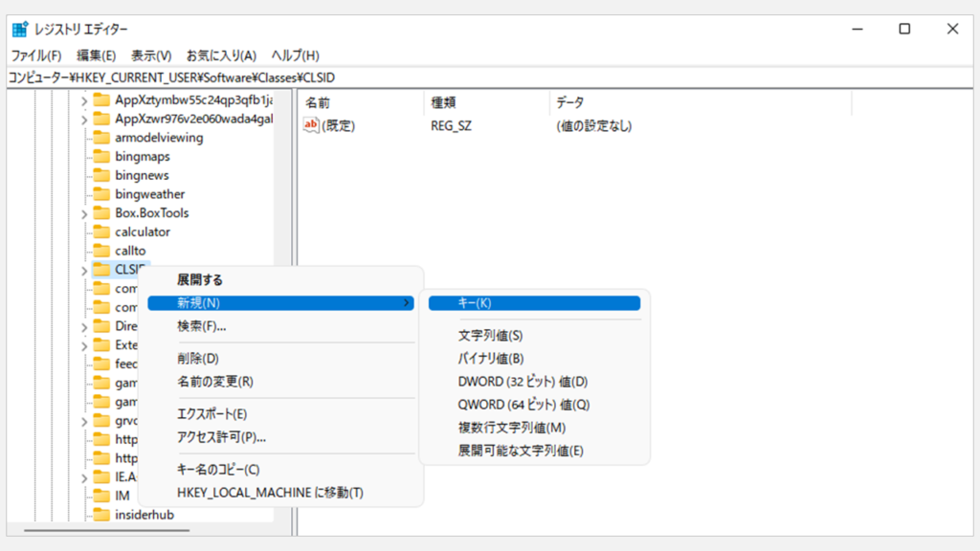Open the お気に入り(A) menu

221,55
